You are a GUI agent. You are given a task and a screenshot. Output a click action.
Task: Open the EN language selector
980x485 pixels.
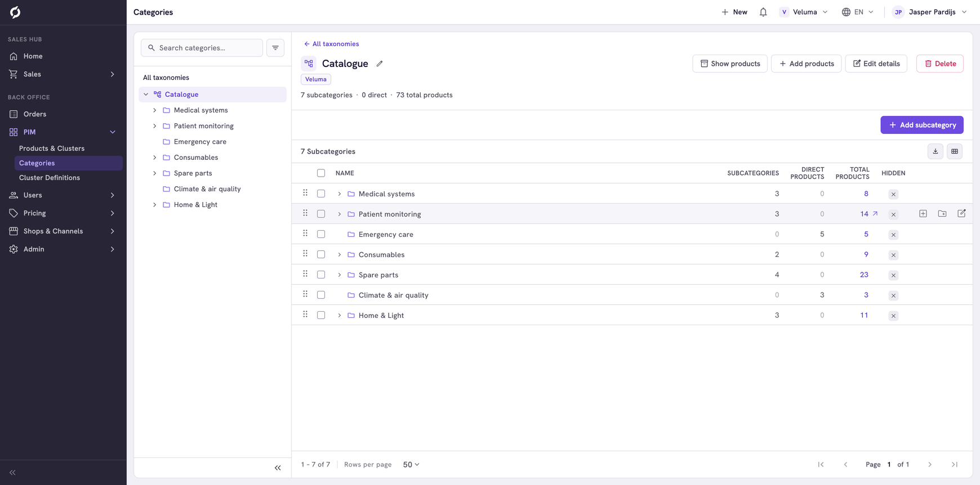tap(858, 12)
